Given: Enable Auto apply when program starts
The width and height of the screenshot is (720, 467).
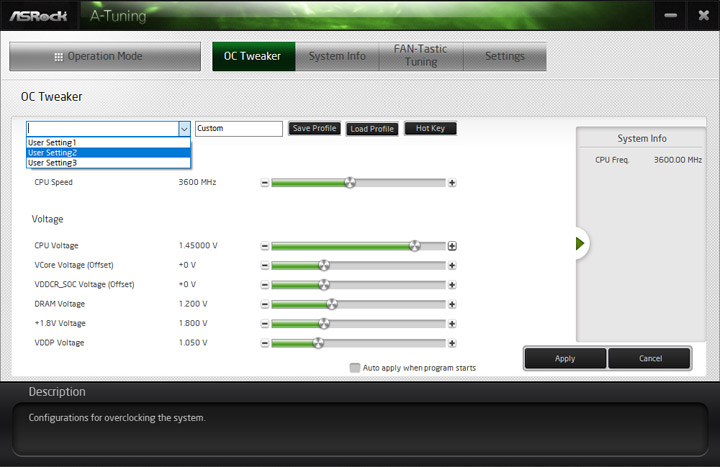Looking at the screenshot, I should (x=354, y=368).
